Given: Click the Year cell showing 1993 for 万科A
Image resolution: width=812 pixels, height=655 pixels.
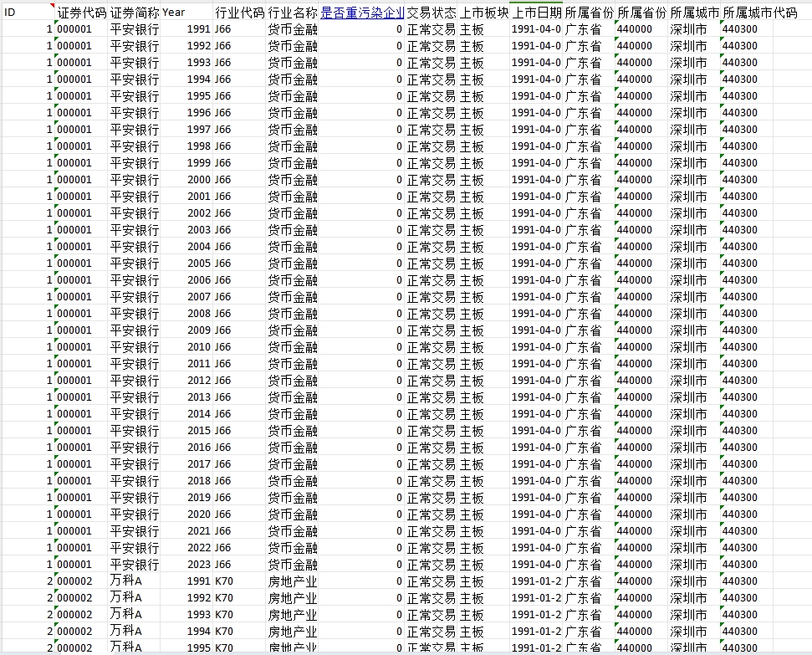Looking at the screenshot, I should point(186,615).
